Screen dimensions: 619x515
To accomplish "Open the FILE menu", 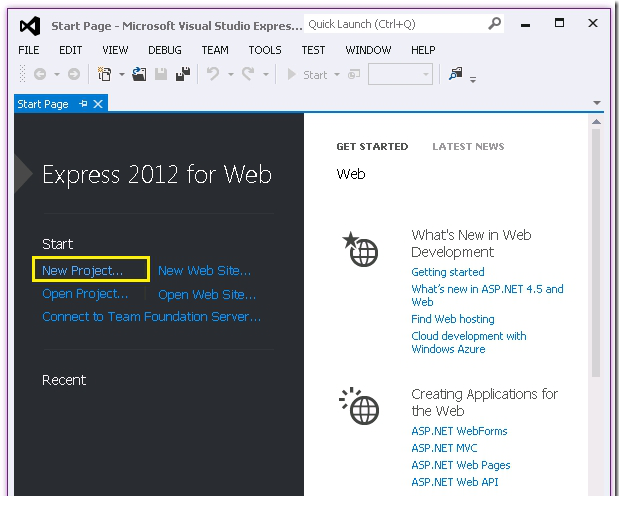I will (x=29, y=50).
